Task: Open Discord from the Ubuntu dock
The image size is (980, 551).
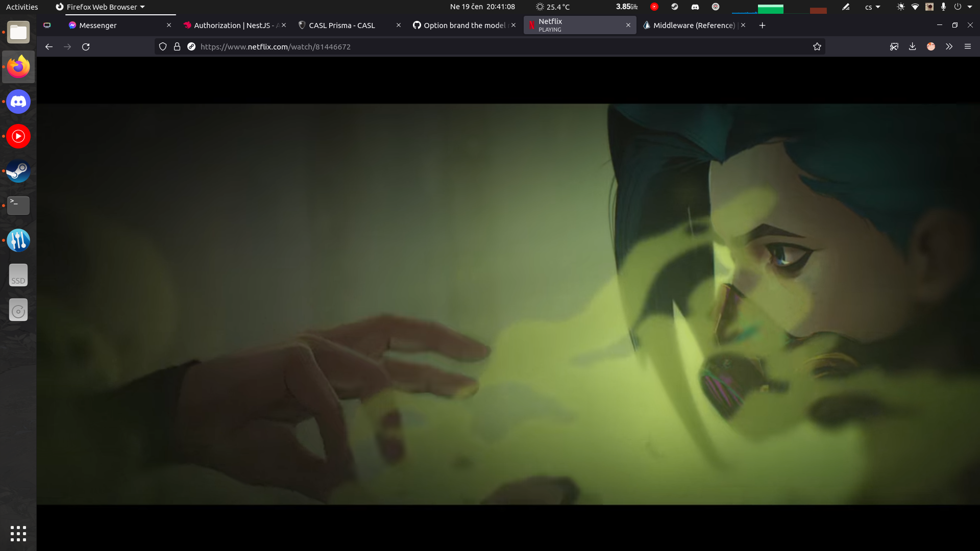Action: point(18,102)
